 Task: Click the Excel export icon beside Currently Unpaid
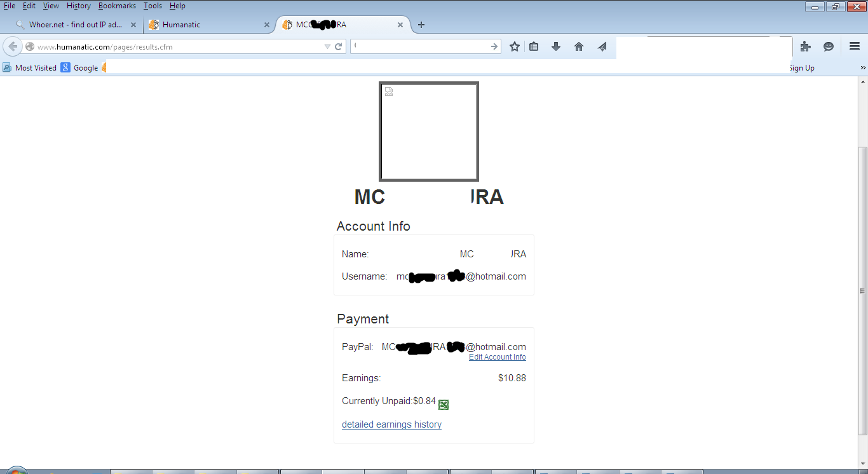click(444, 405)
